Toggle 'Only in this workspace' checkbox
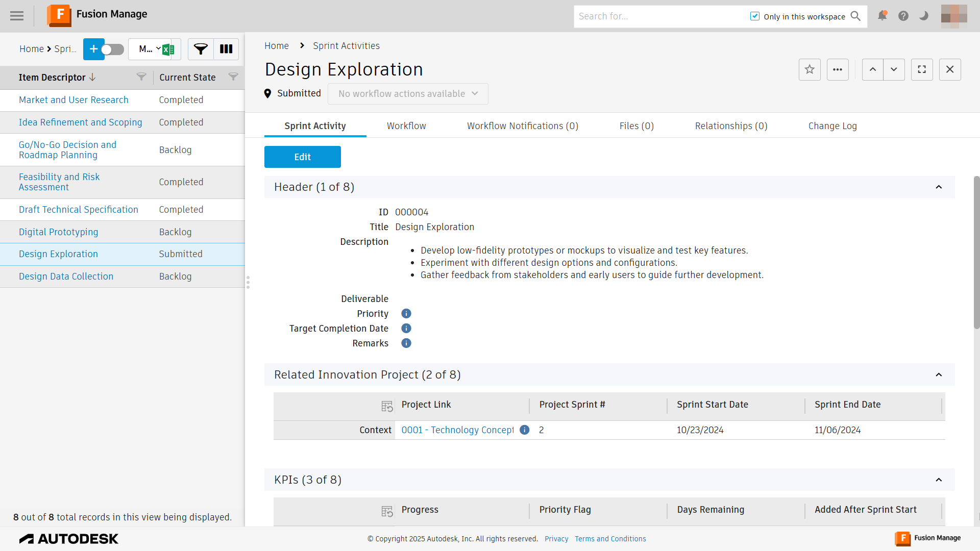 755,16
